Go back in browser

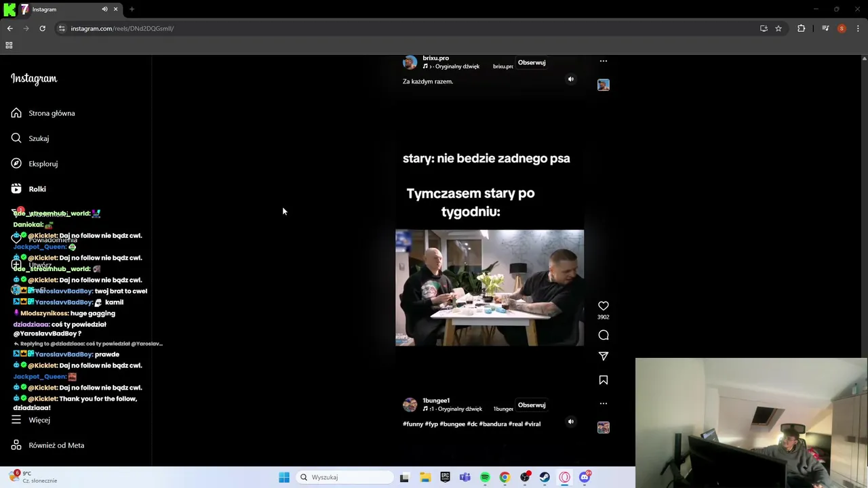click(10, 28)
